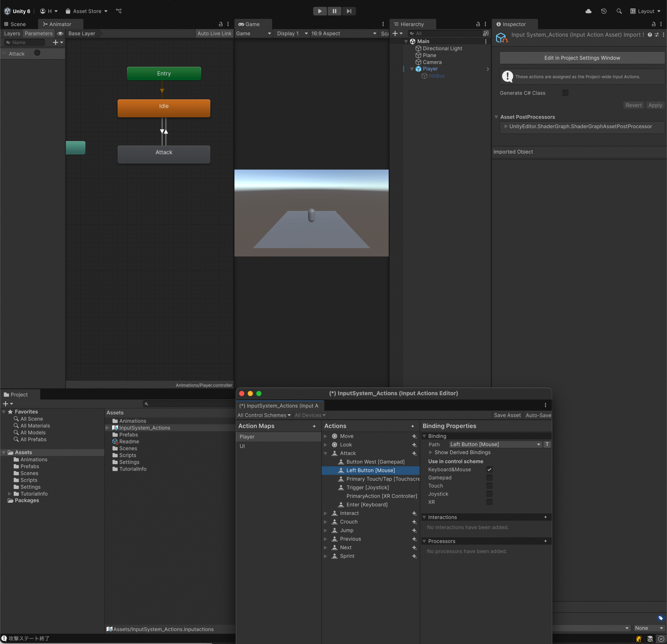Expand the Move action
The width and height of the screenshot is (667, 644).
(325, 436)
